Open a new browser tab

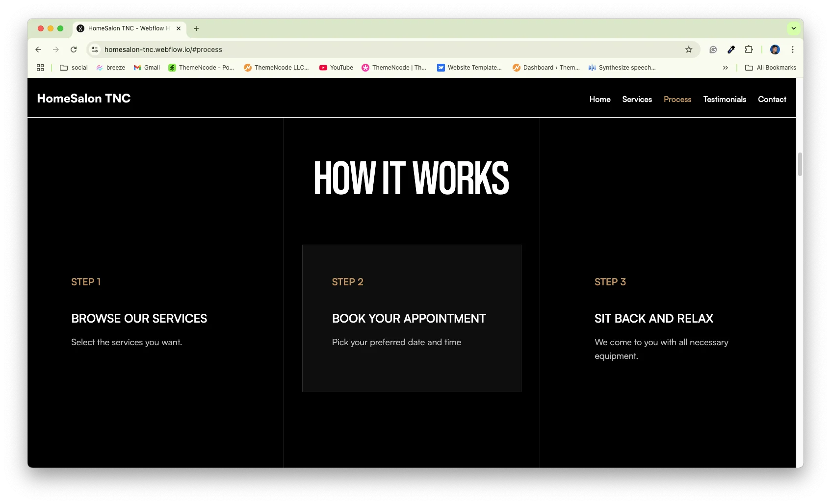[196, 28]
